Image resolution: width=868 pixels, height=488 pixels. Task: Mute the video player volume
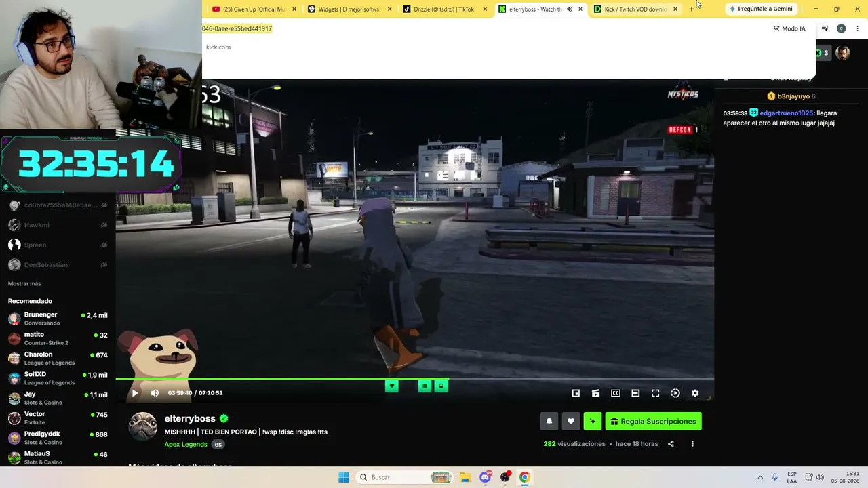point(155,393)
